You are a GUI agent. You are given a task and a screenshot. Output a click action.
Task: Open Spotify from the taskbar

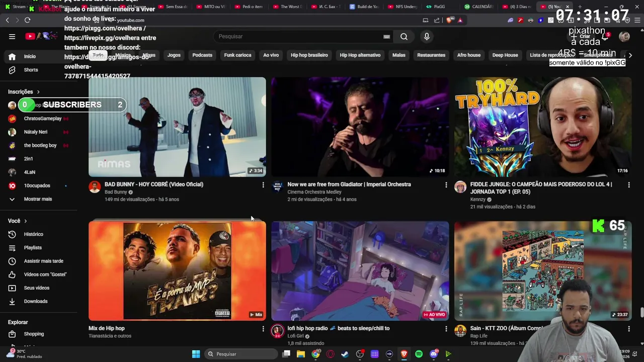click(x=419, y=354)
